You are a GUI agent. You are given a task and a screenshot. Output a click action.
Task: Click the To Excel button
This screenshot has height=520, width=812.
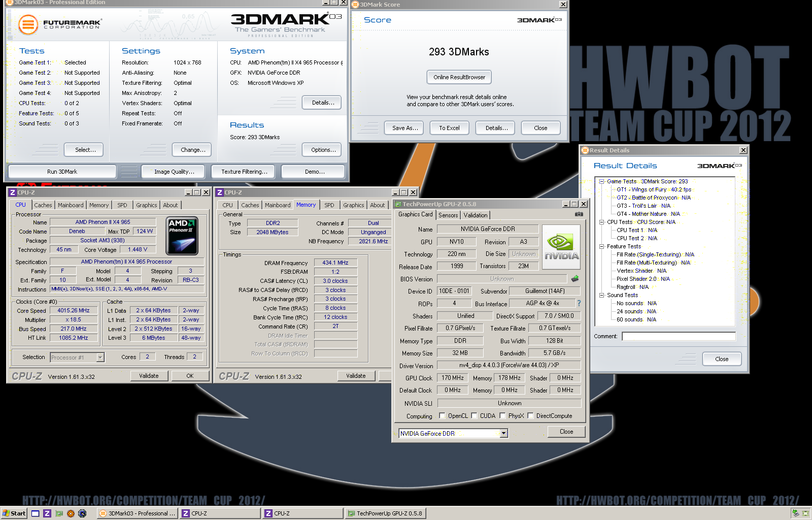(x=449, y=128)
